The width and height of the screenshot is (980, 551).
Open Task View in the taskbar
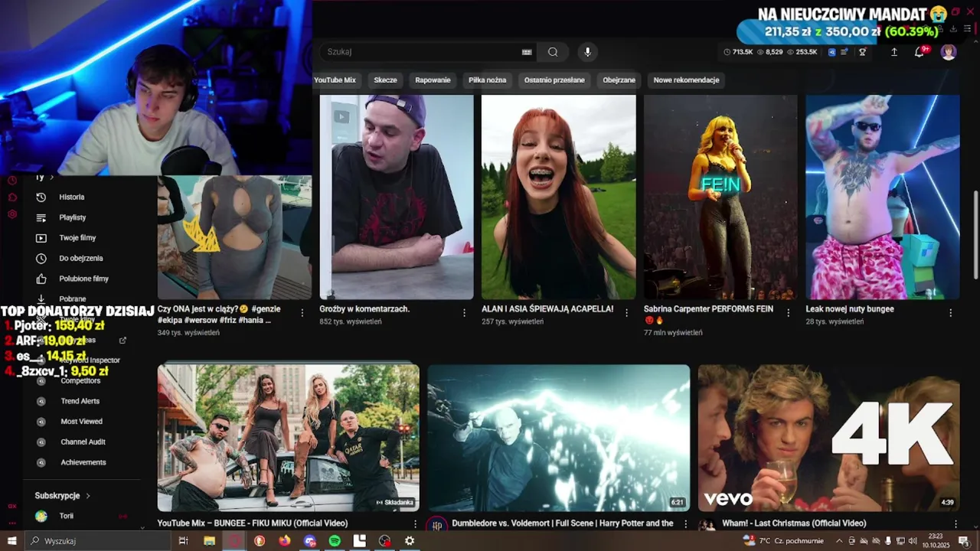point(184,541)
